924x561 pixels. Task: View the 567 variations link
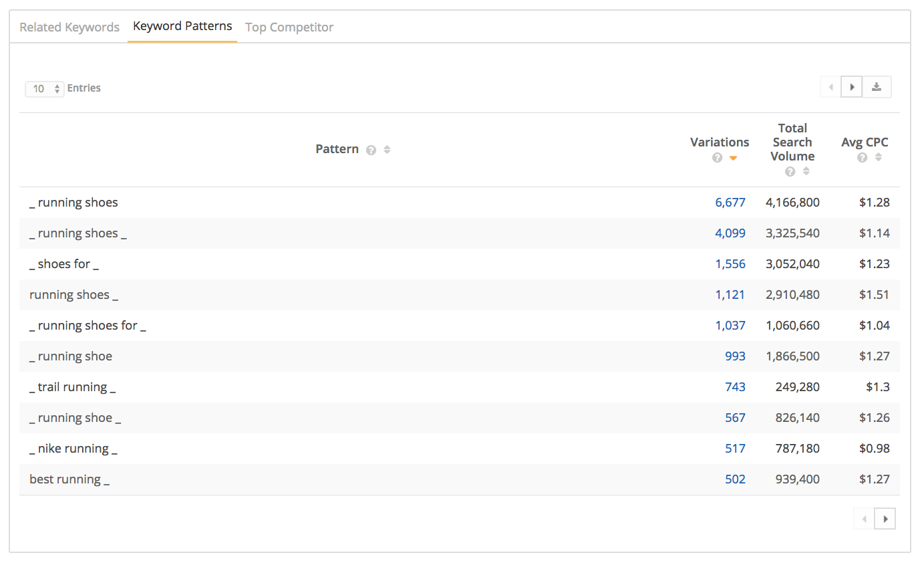[x=735, y=418]
